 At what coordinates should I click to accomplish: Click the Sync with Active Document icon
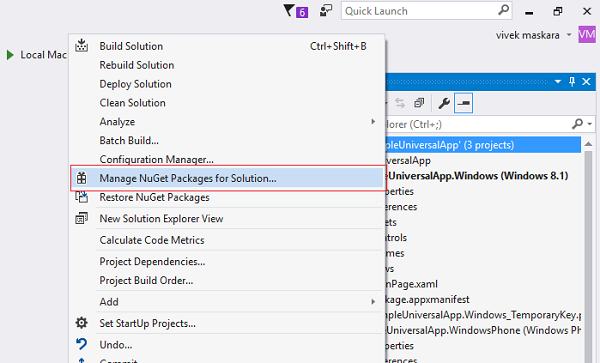400,103
